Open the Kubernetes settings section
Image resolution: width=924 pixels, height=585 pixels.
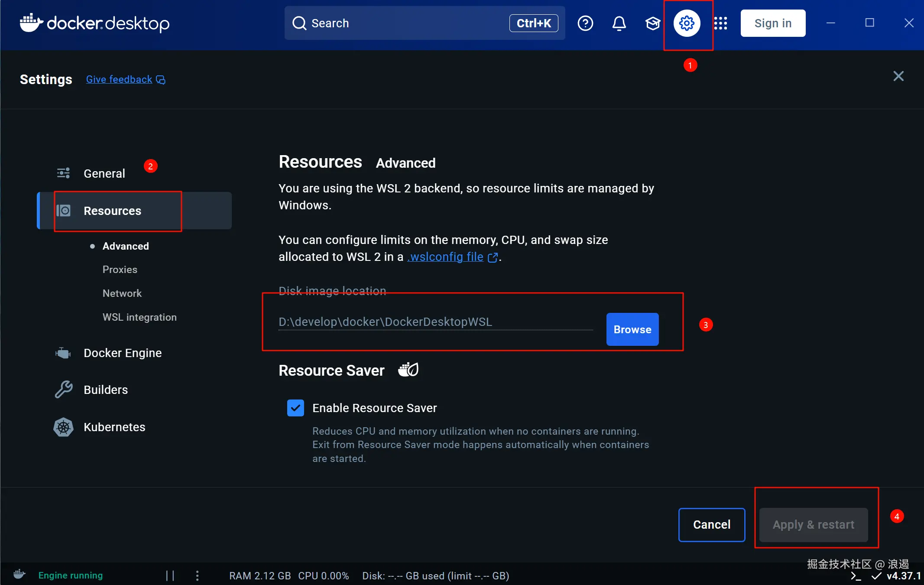114,427
